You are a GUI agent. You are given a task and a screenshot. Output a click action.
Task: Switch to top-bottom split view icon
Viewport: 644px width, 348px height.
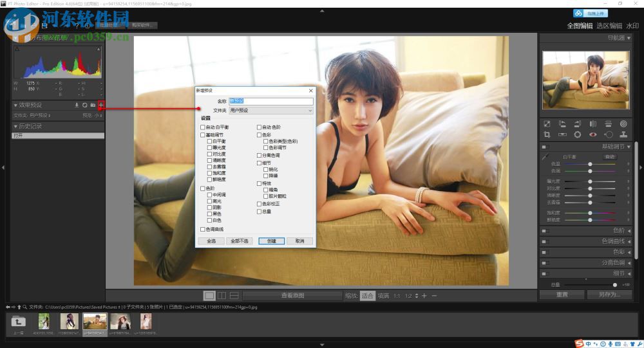pyautogui.click(x=234, y=295)
